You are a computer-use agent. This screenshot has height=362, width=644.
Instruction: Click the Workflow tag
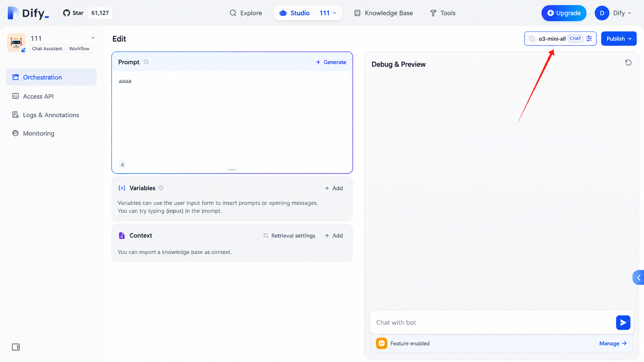79,48
